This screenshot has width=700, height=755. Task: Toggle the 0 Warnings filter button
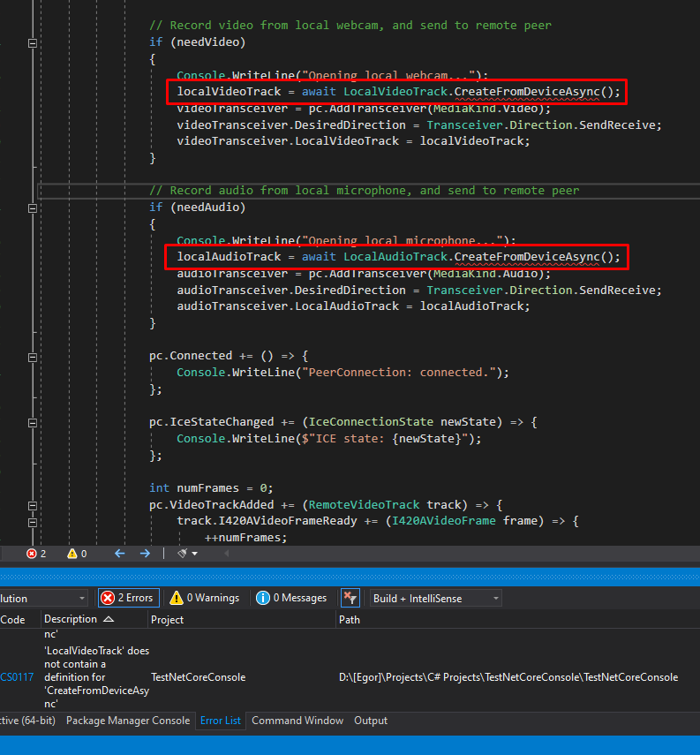pyautogui.click(x=205, y=598)
